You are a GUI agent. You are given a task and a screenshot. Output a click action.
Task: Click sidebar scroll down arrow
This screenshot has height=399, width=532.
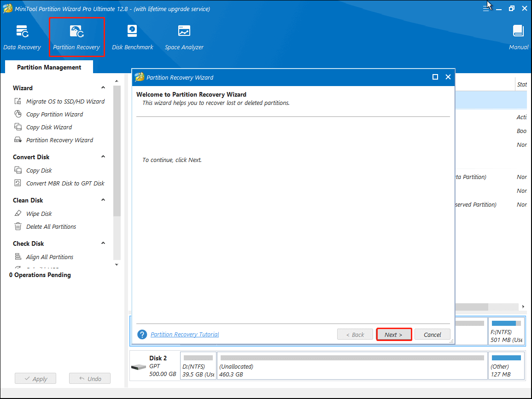tap(117, 265)
